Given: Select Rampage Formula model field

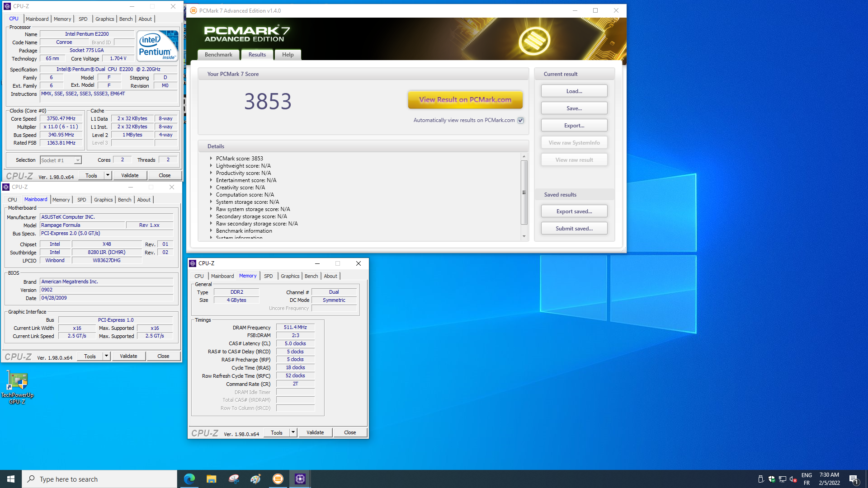Looking at the screenshot, I should coord(82,225).
